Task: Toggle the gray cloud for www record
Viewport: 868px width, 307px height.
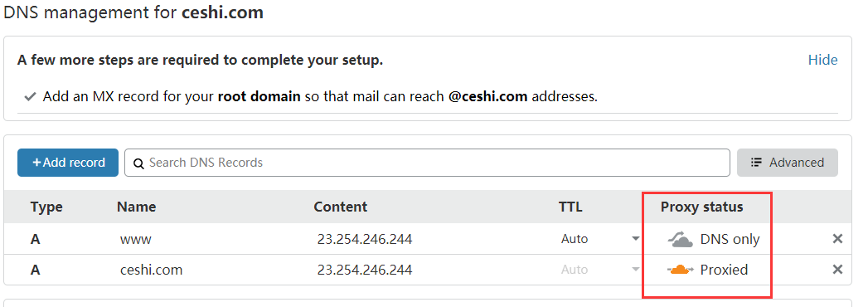Action: (x=680, y=240)
